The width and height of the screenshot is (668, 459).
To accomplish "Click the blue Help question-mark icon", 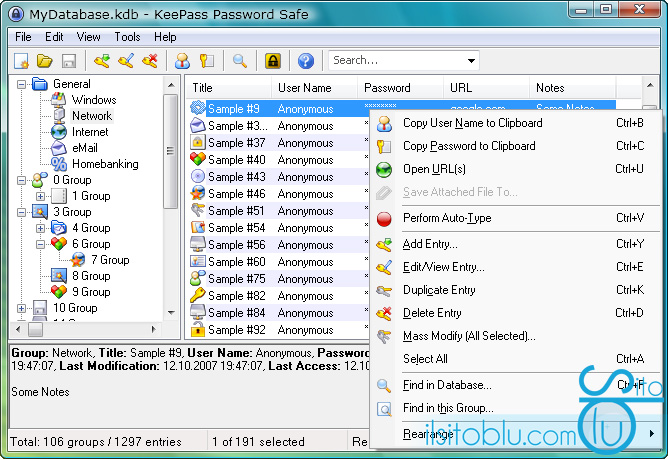I will [305, 61].
